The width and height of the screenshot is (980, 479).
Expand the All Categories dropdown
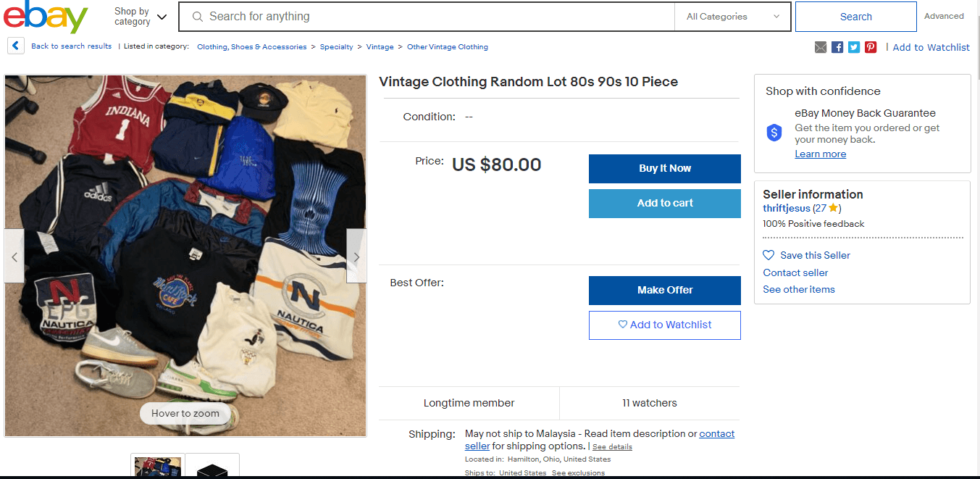[x=732, y=17]
